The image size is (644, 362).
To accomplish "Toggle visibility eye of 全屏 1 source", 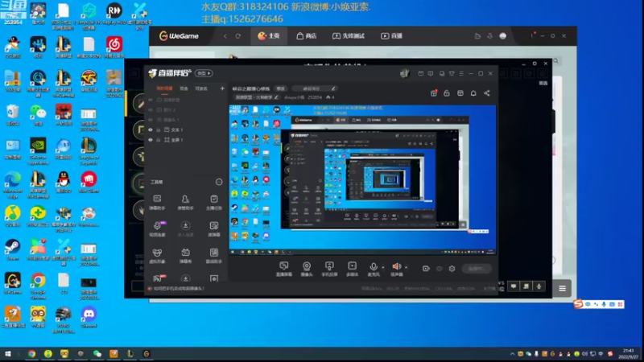I will [151, 139].
